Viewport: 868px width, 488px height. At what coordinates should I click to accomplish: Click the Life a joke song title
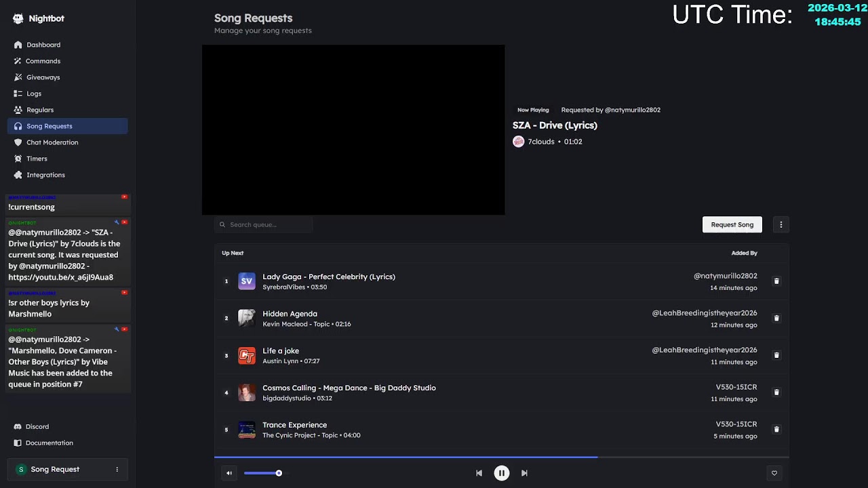click(281, 351)
